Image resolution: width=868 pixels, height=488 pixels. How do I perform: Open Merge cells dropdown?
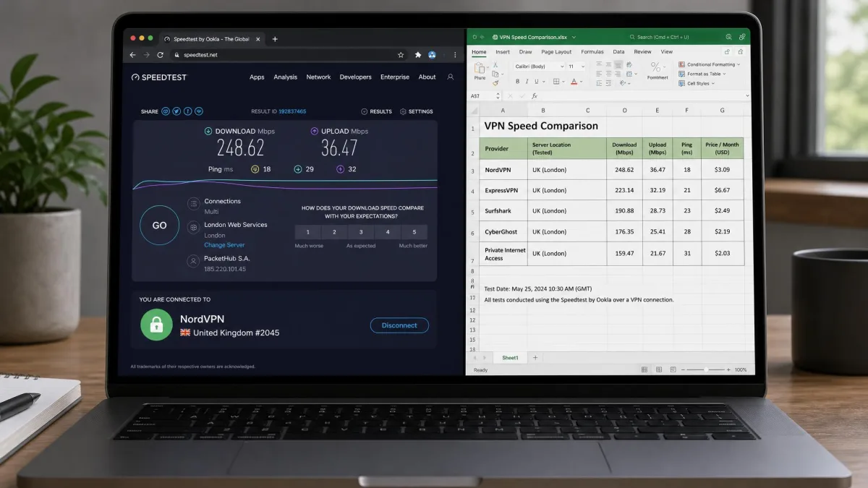pyautogui.click(x=636, y=74)
